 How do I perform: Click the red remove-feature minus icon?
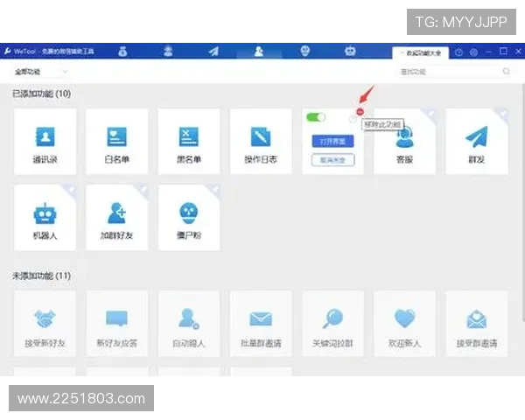click(x=360, y=113)
